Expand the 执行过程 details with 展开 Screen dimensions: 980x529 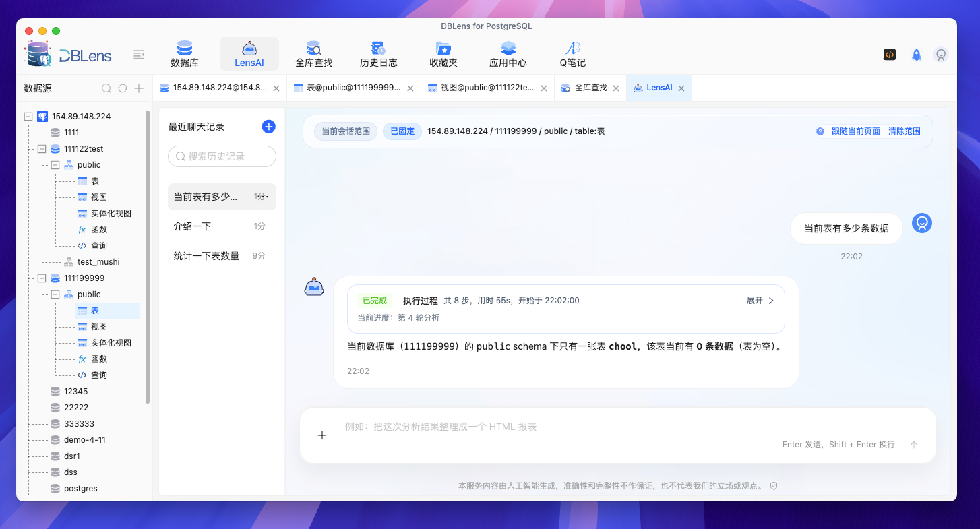click(760, 301)
